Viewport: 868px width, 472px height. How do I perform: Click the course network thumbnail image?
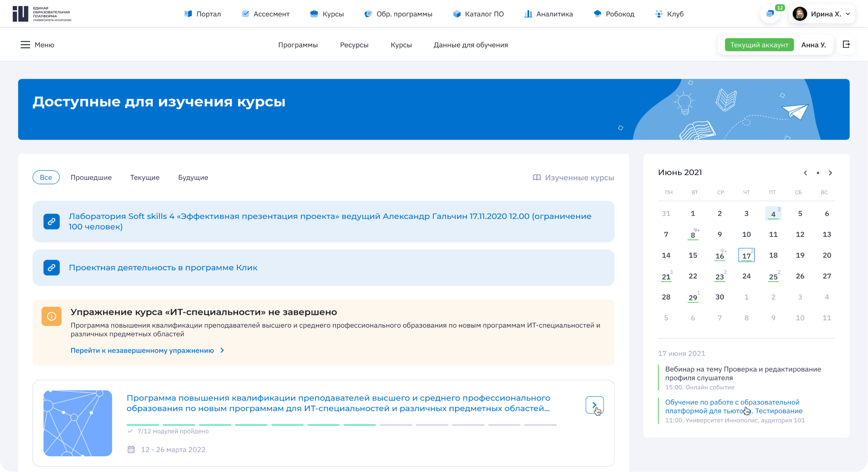(x=78, y=423)
